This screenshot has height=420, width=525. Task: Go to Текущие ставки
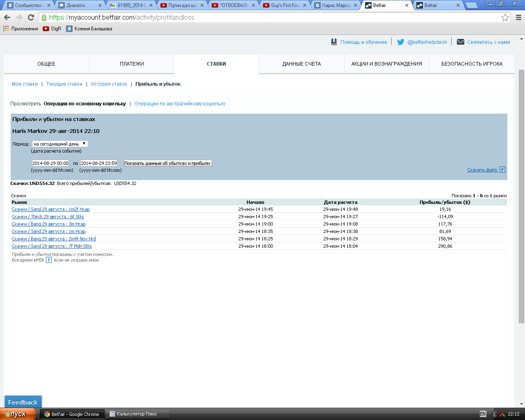[64, 84]
